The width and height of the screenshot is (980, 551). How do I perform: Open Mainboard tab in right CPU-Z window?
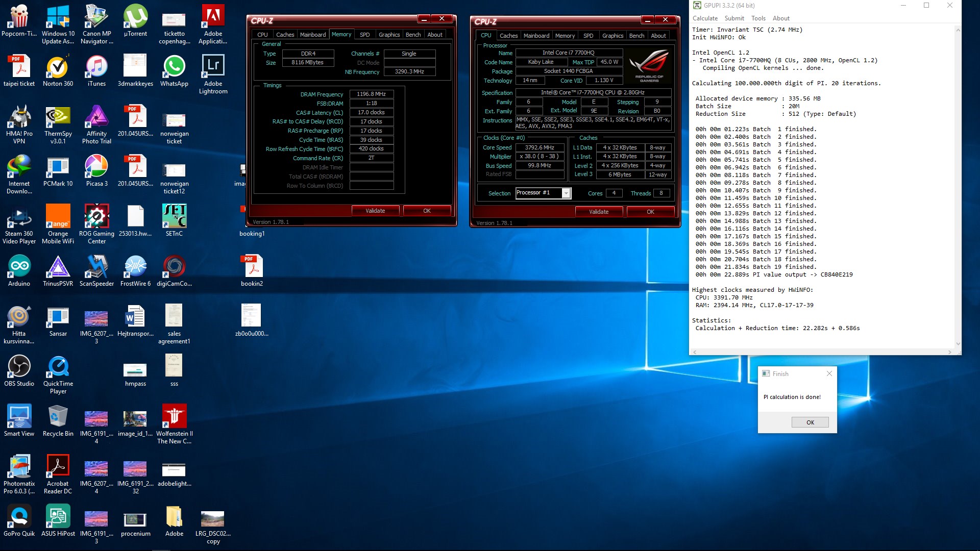pyautogui.click(x=536, y=36)
